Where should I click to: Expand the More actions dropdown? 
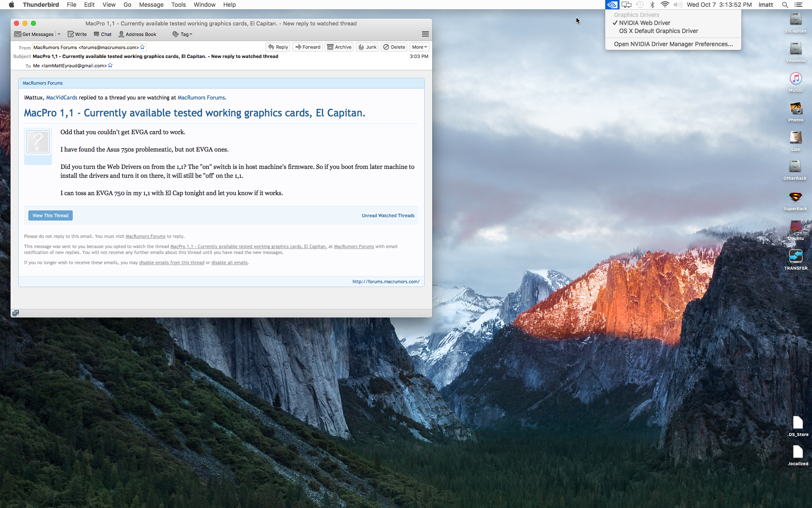click(419, 47)
